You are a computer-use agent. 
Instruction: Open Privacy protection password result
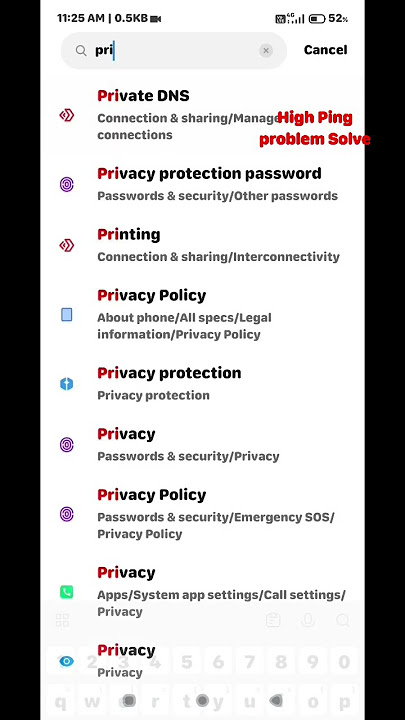coord(202,185)
